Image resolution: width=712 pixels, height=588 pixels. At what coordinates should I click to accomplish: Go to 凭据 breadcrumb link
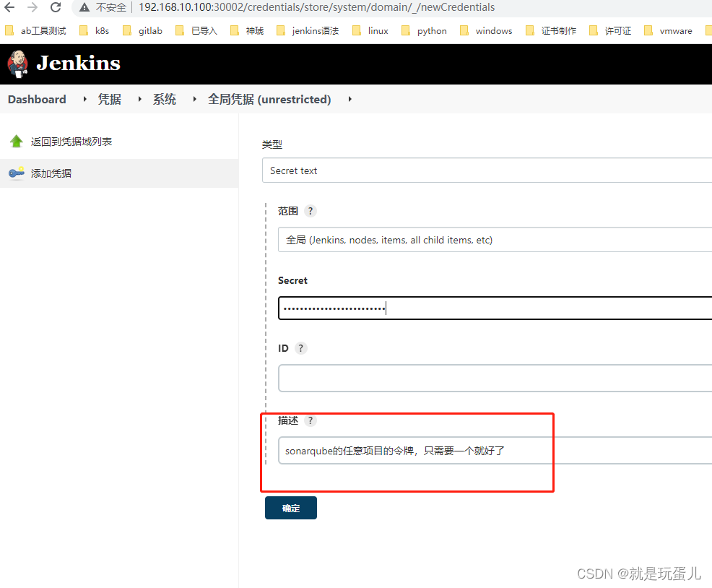tap(110, 99)
